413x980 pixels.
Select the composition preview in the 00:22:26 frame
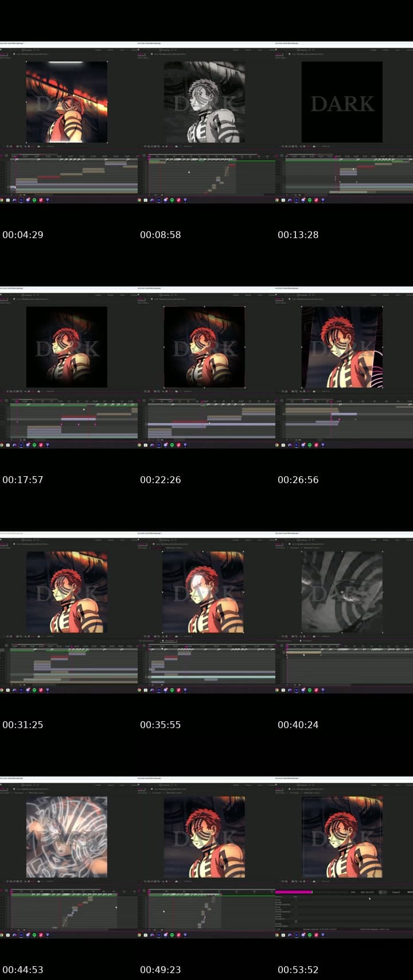point(204,347)
